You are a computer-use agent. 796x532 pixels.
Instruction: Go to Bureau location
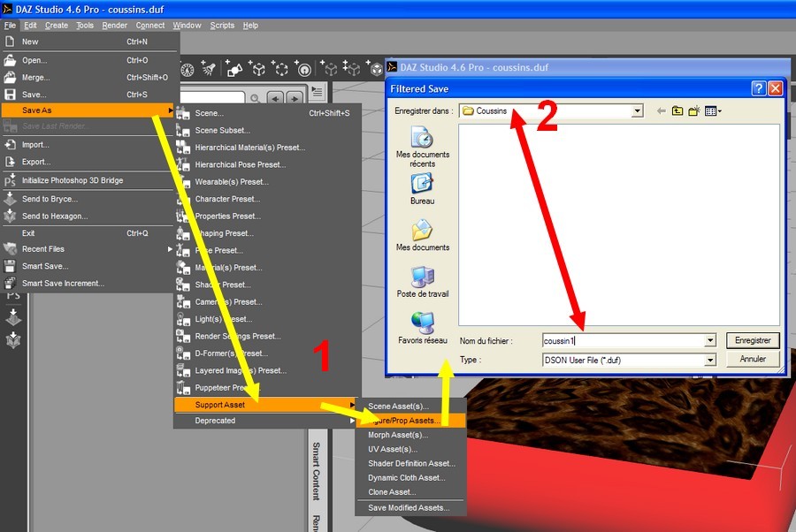coord(423,188)
